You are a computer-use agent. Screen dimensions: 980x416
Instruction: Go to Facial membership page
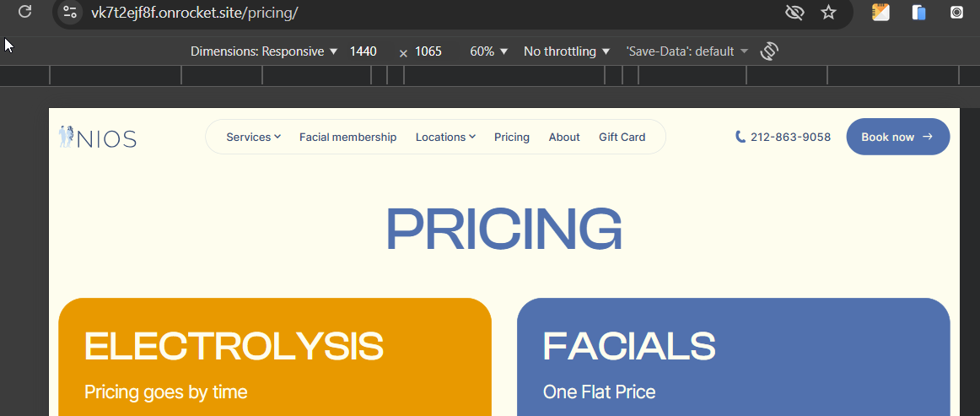(347, 137)
